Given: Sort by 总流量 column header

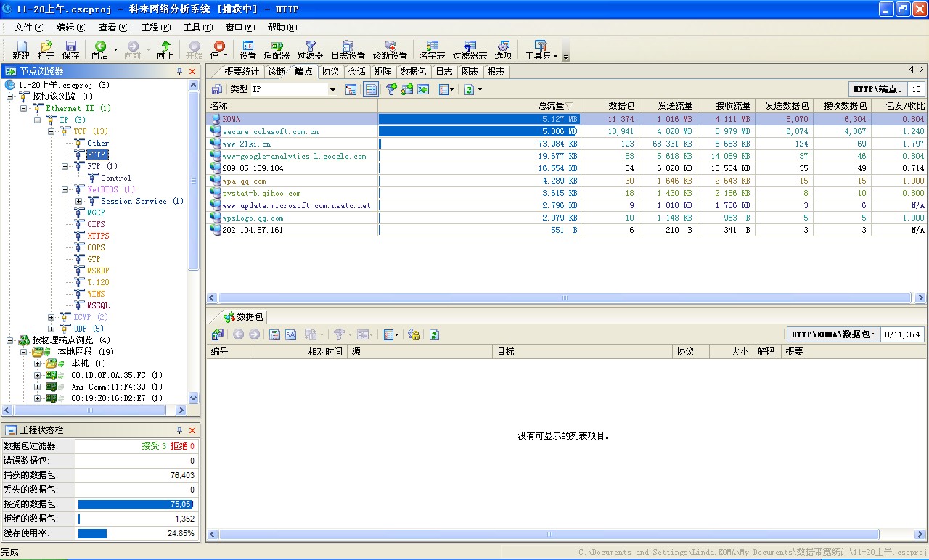Looking at the screenshot, I should [479, 106].
